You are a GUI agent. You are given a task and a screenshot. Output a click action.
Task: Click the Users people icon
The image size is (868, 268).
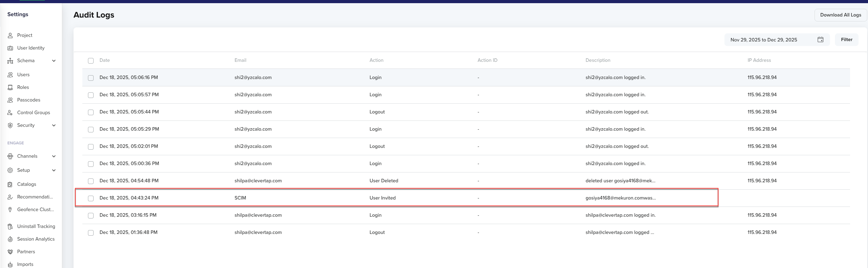(x=10, y=75)
